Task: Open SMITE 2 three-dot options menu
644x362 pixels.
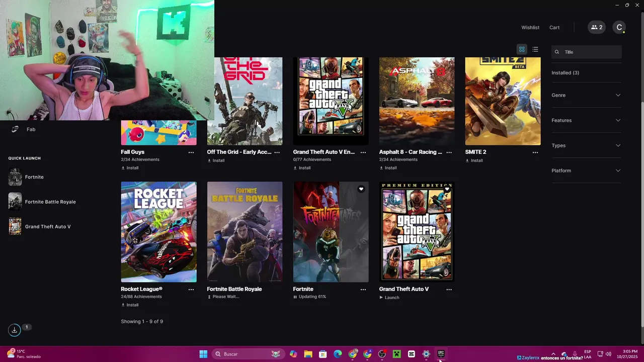Action: 535,152
